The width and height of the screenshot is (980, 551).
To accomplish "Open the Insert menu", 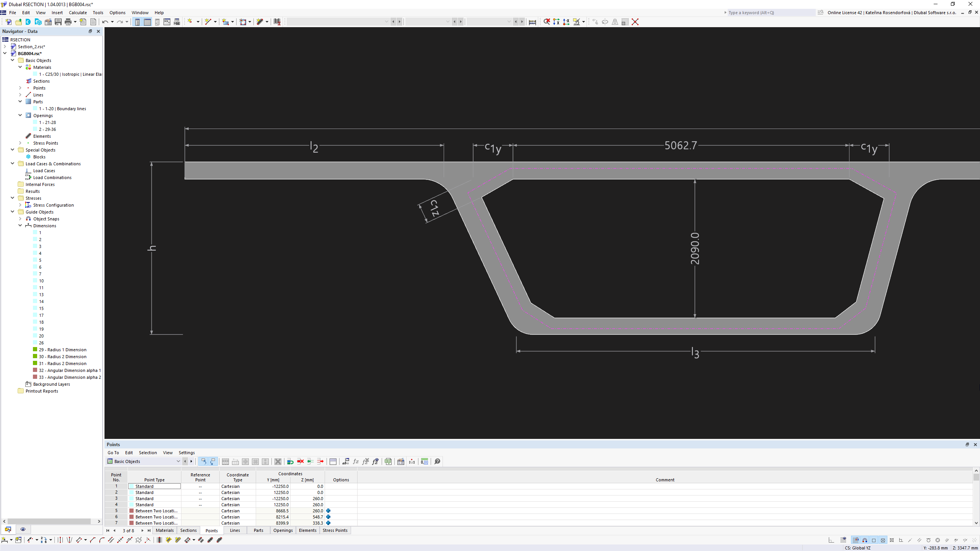I will [57, 12].
